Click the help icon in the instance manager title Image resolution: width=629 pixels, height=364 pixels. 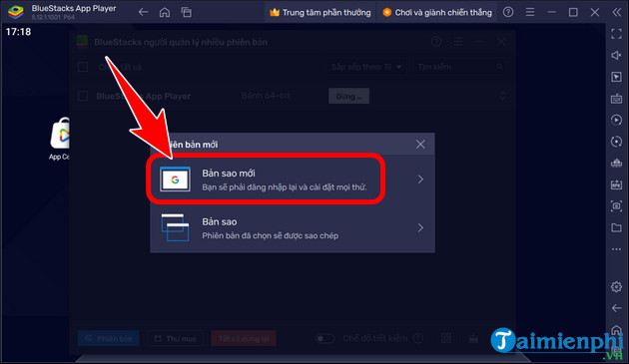[x=436, y=41]
